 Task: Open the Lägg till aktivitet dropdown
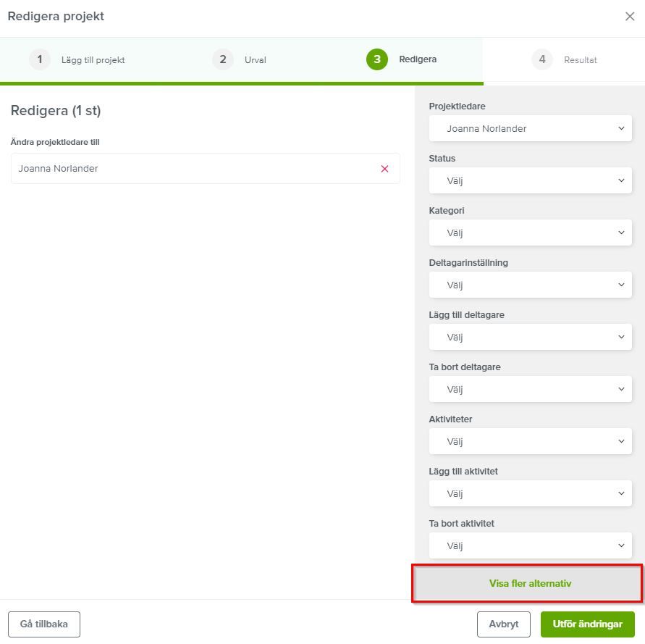click(x=530, y=493)
